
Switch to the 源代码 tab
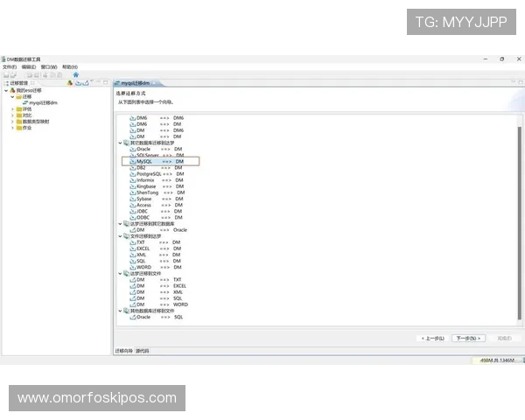click(143, 350)
